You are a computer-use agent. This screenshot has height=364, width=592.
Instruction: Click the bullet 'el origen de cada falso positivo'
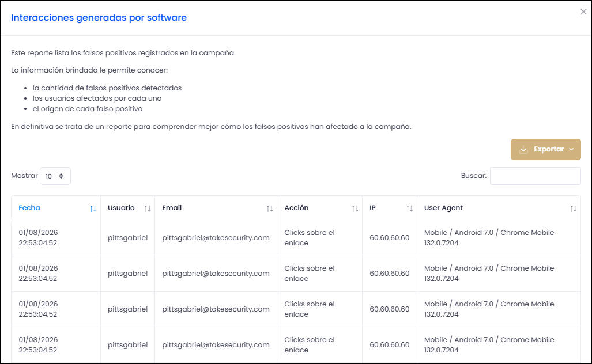tap(88, 109)
